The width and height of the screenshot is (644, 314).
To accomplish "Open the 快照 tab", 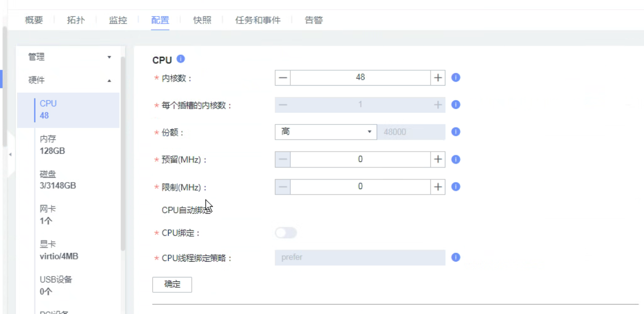I will [x=202, y=20].
